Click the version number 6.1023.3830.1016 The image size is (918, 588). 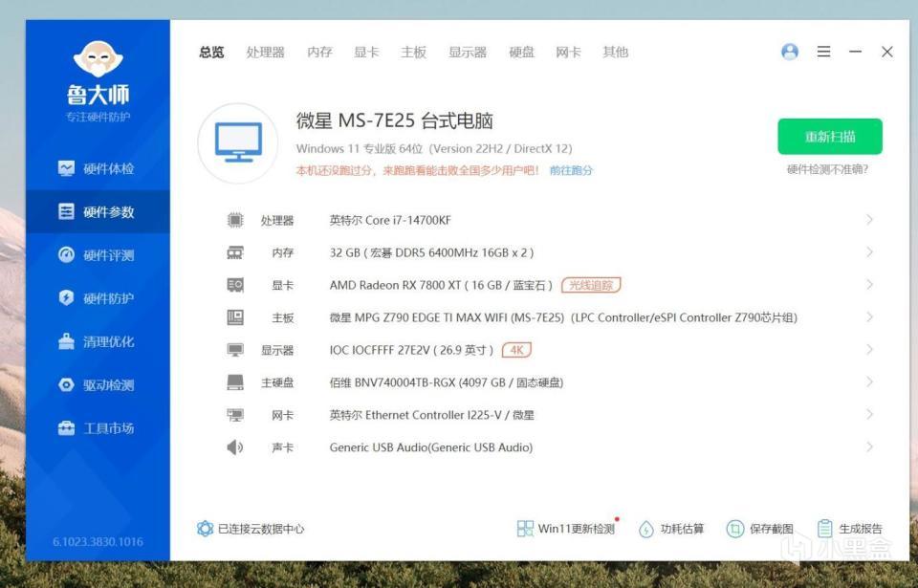98,542
